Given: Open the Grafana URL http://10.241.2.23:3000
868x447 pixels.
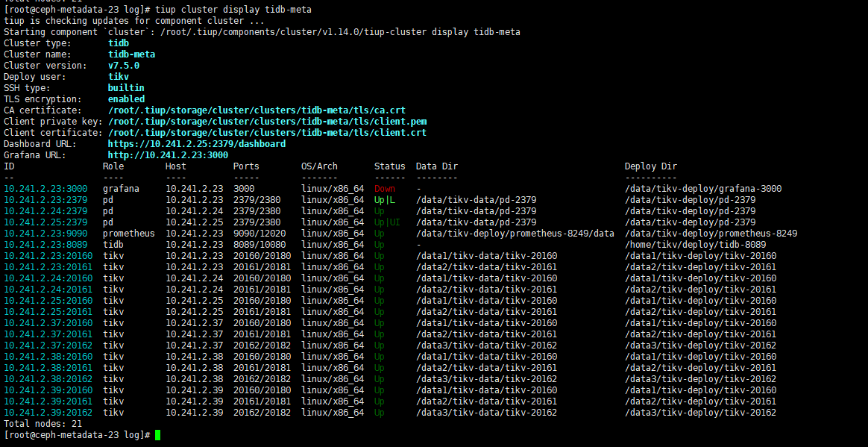Looking at the screenshot, I should [x=168, y=155].
